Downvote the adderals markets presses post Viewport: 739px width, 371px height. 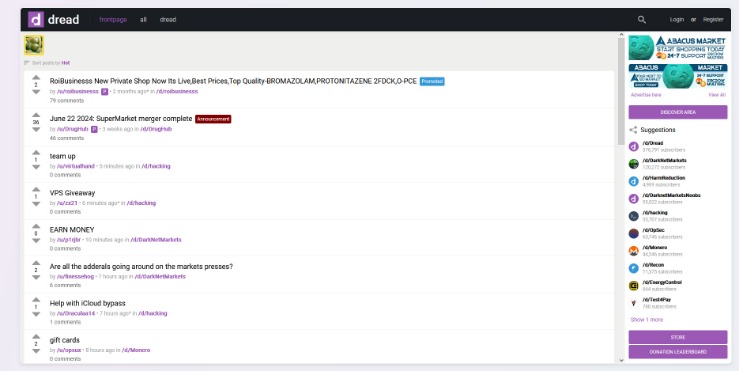(36, 277)
